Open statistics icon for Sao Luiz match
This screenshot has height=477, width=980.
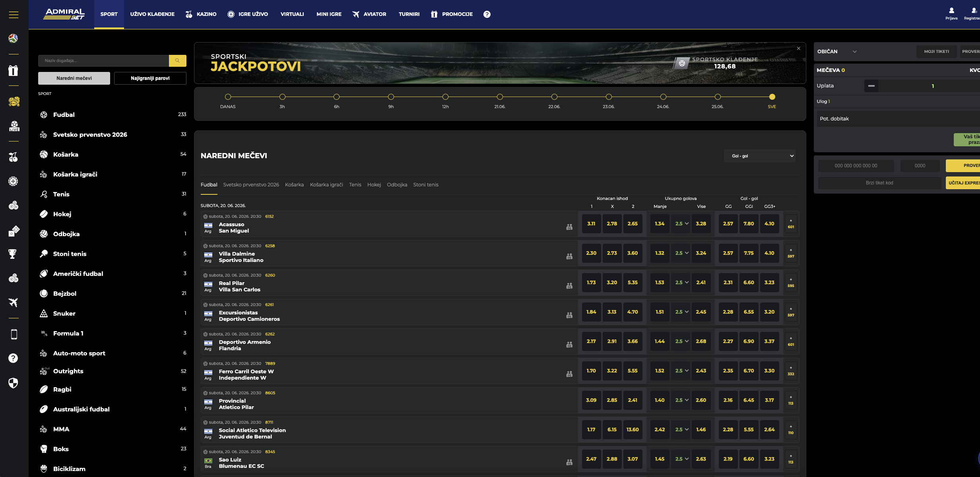[x=569, y=462]
